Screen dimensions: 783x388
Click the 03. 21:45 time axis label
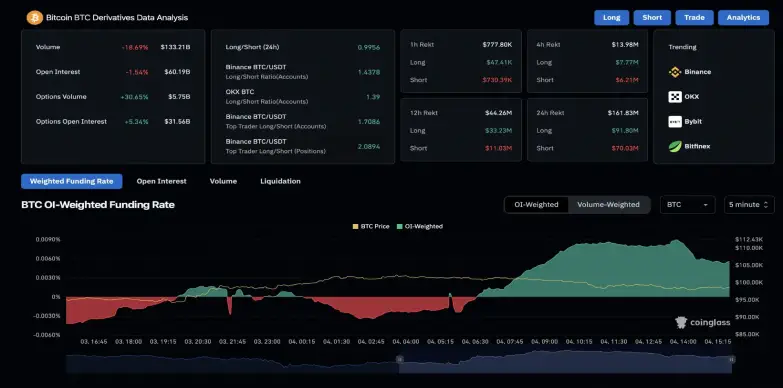point(232,342)
